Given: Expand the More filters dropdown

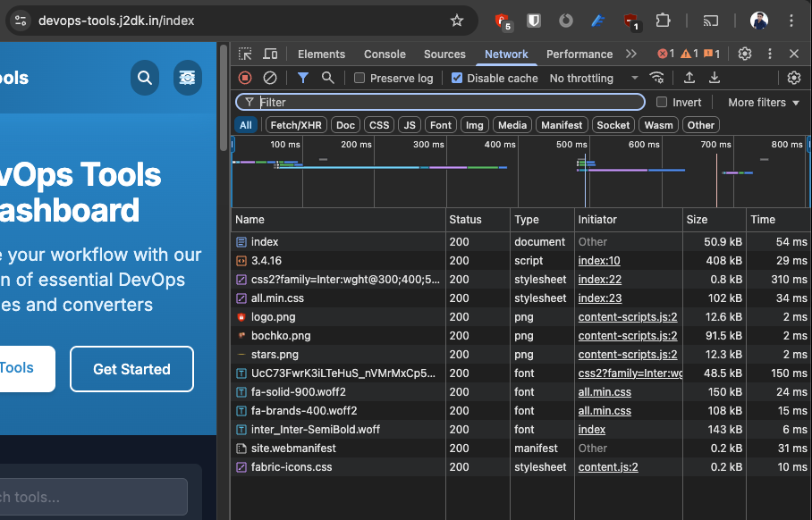Looking at the screenshot, I should tap(763, 103).
